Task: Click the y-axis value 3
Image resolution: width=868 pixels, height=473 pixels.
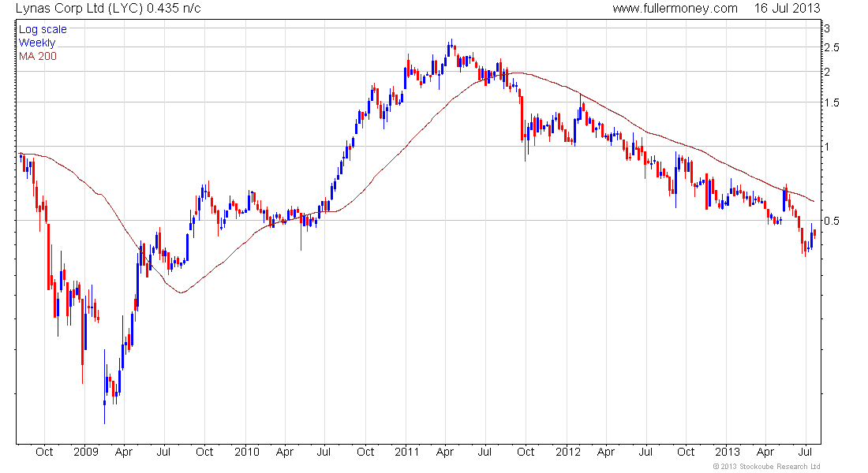Action: pyautogui.click(x=827, y=28)
